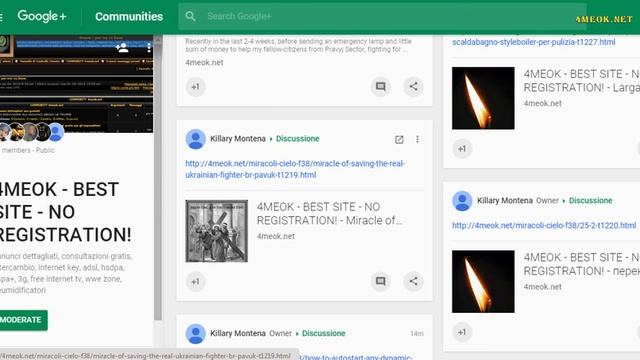This screenshot has width=640, height=360.
Task: Click +1 on the Larga post
Action: coord(462,149)
